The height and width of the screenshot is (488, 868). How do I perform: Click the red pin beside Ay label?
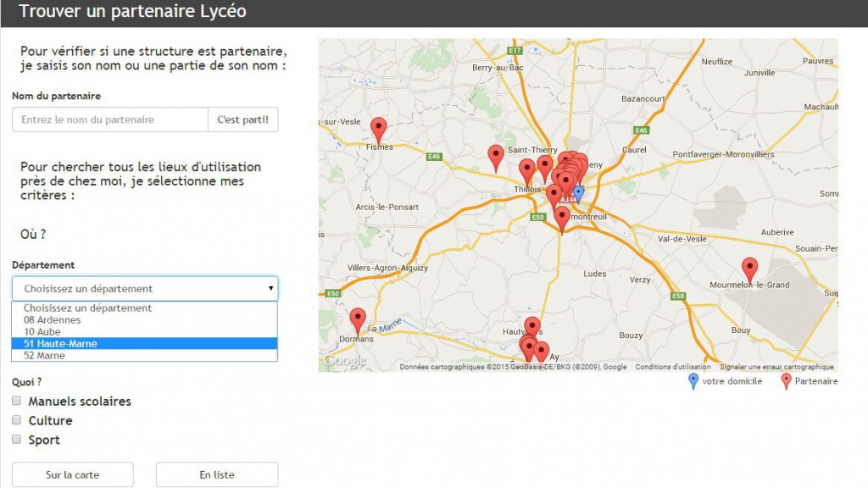542,351
